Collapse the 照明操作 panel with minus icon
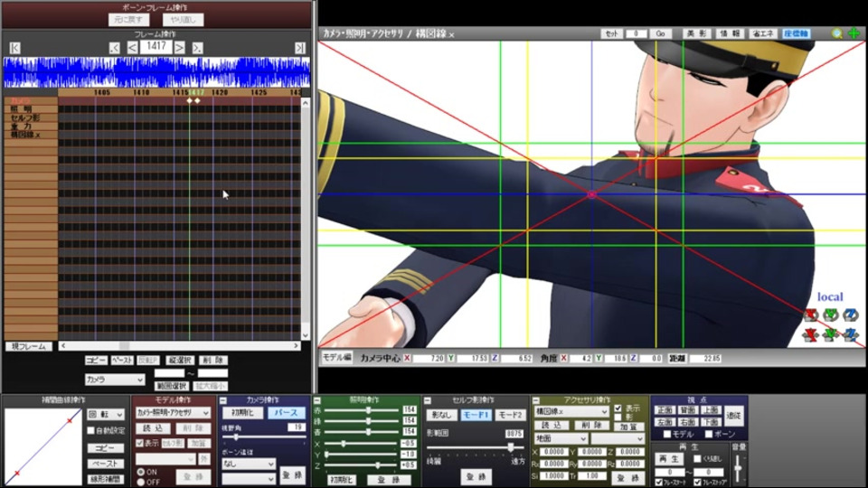The width and height of the screenshot is (868, 488). pyautogui.click(x=317, y=400)
